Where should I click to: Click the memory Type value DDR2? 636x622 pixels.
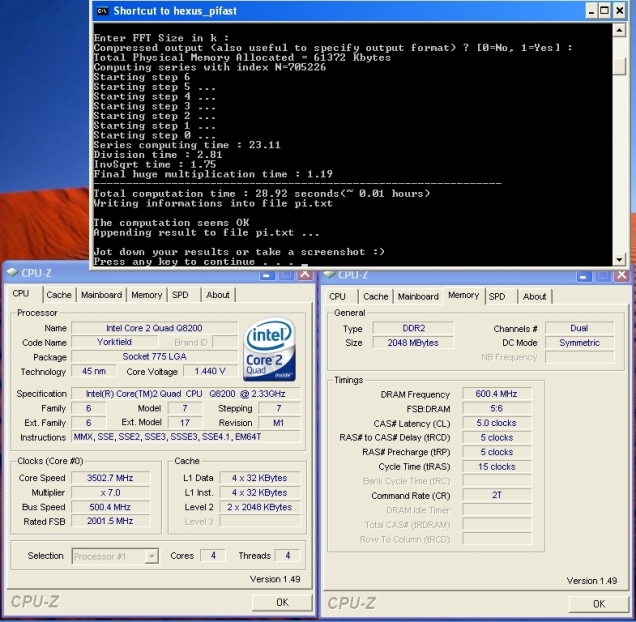[x=413, y=328]
